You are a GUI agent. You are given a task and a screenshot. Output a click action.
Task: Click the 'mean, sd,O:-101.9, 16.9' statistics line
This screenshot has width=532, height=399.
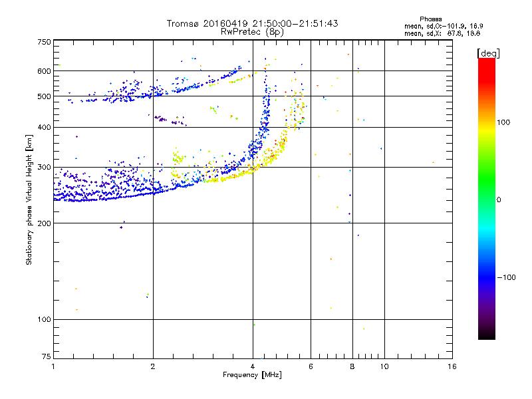pyautogui.click(x=444, y=26)
